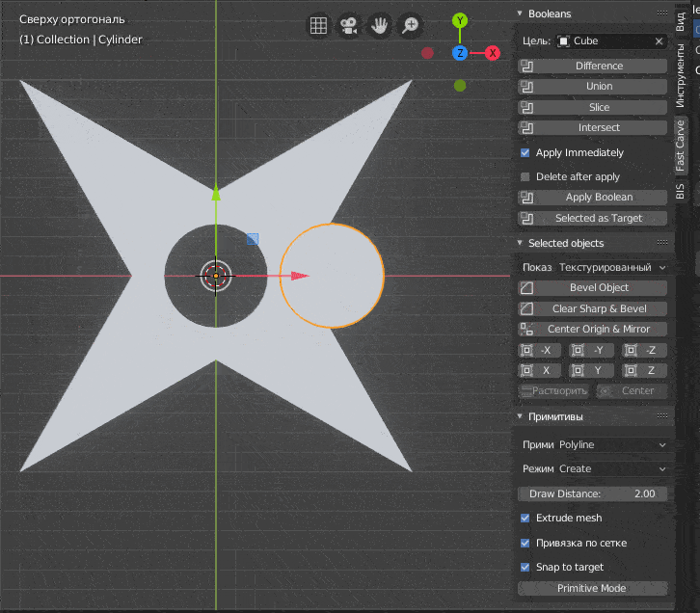Click the green Y axis gizmo ball
The height and width of the screenshot is (613, 700).
(x=459, y=20)
